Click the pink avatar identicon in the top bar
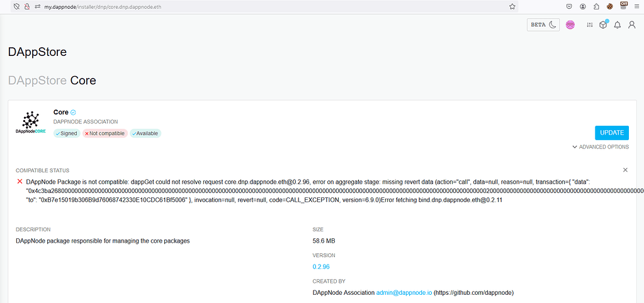Viewport: 644px width, 303px height. tap(570, 25)
